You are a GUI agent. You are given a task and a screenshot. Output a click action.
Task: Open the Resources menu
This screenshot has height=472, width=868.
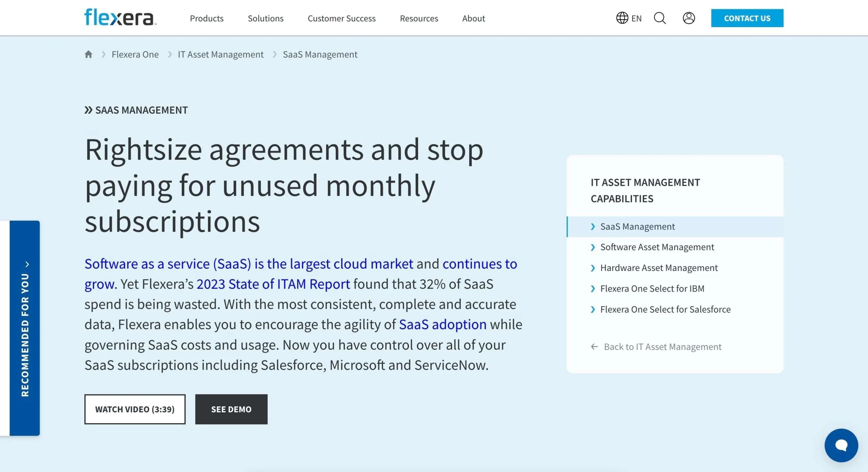click(x=419, y=18)
